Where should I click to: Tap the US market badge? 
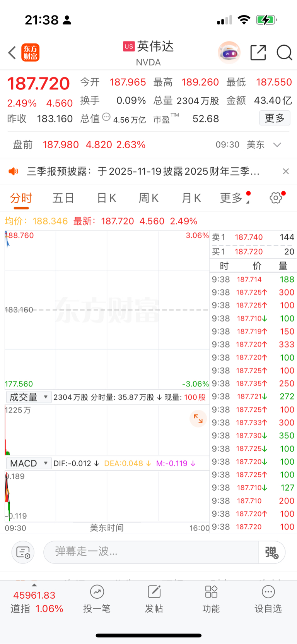click(129, 46)
